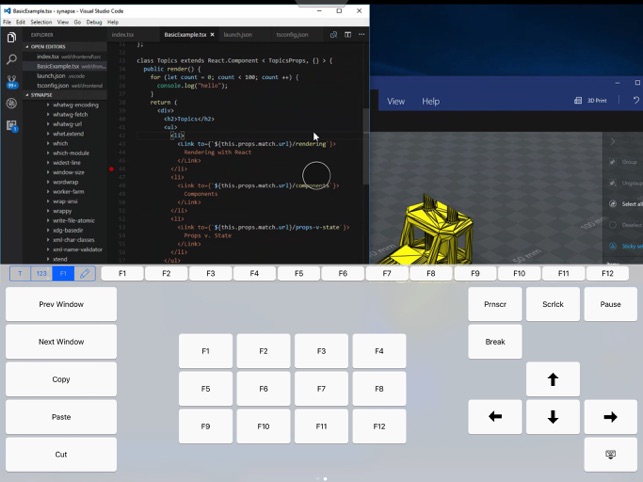Tap F12 in the narrow top function row
The width and height of the screenshot is (643, 482).
point(607,273)
